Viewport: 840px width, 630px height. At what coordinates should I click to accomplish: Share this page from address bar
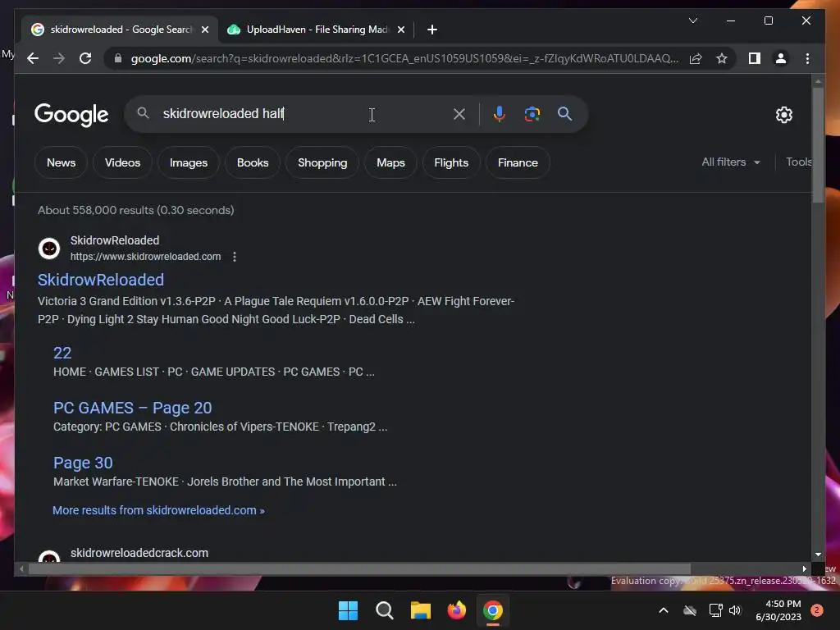click(696, 58)
